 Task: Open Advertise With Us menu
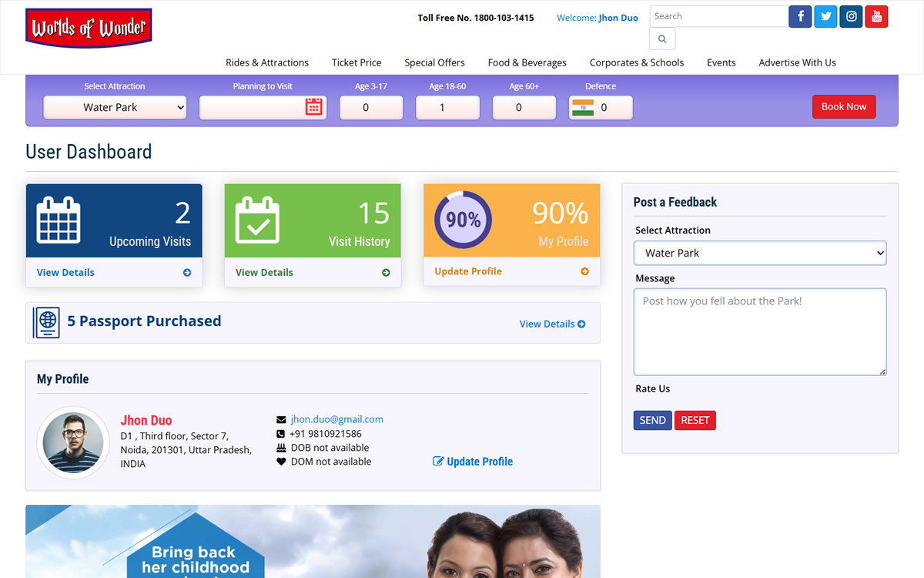[x=797, y=62]
